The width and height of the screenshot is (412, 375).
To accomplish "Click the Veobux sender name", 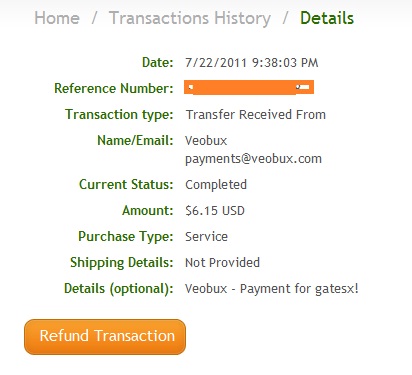I will point(206,140).
